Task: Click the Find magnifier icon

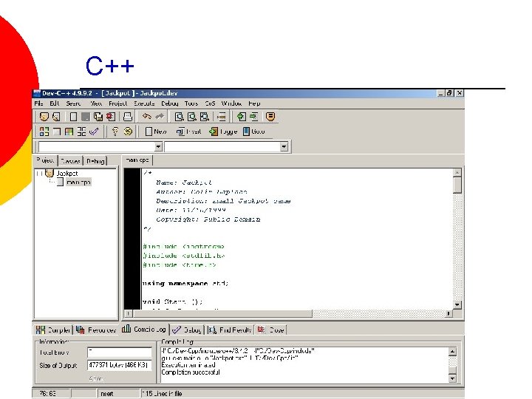Action: pyautogui.click(x=179, y=117)
